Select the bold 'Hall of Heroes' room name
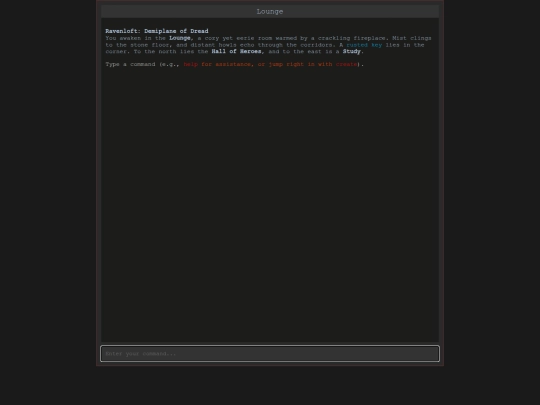540x405 pixels. pos(236,51)
